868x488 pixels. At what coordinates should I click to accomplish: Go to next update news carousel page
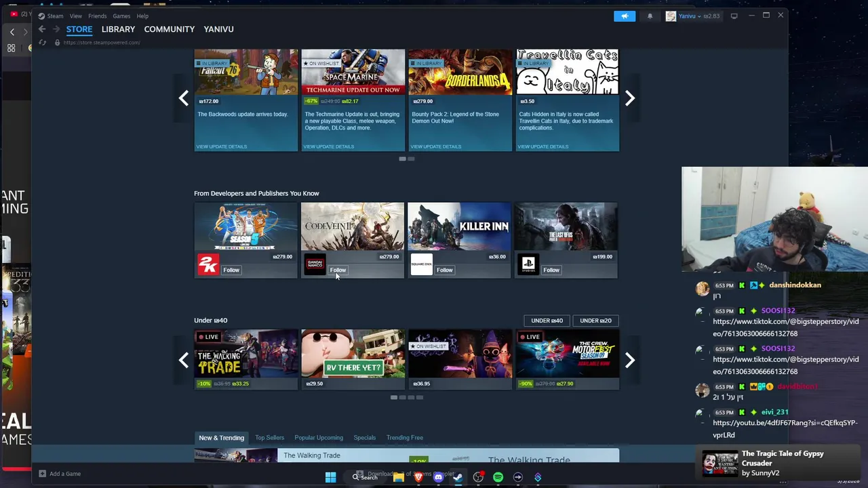point(629,98)
